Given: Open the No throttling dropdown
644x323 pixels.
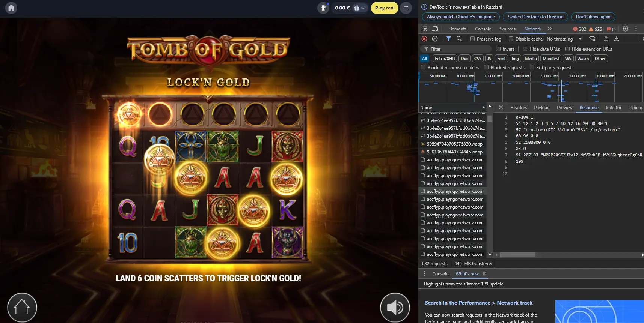Looking at the screenshot, I should click(x=564, y=39).
